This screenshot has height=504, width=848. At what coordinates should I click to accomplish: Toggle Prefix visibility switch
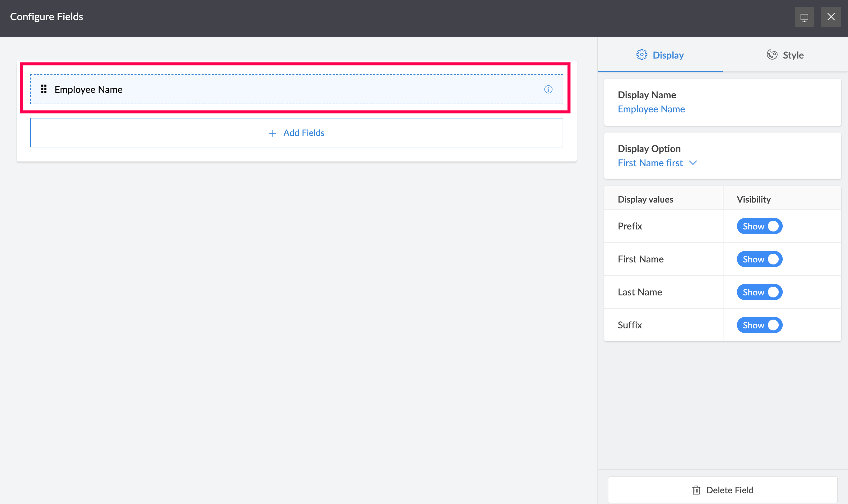coord(759,226)
